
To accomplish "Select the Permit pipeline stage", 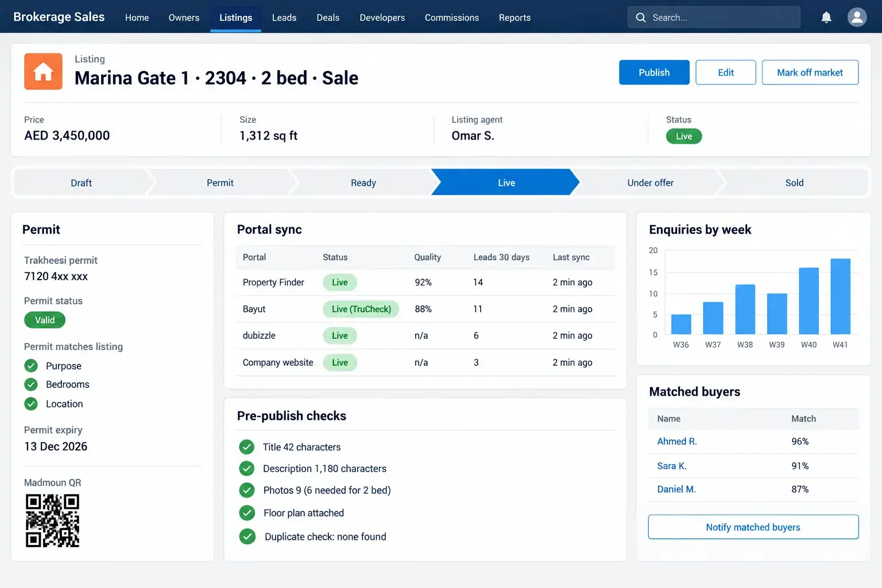I will coord(220,183).
